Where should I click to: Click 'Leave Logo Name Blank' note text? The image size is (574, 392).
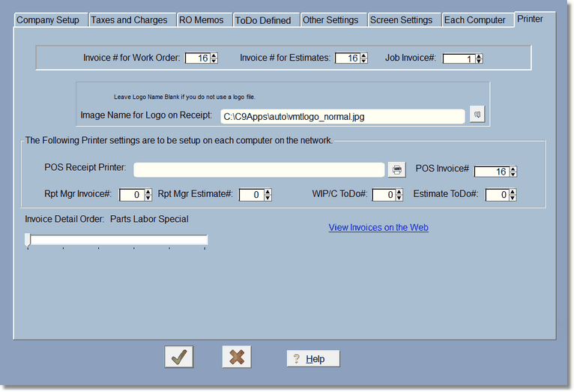[184, 97]
